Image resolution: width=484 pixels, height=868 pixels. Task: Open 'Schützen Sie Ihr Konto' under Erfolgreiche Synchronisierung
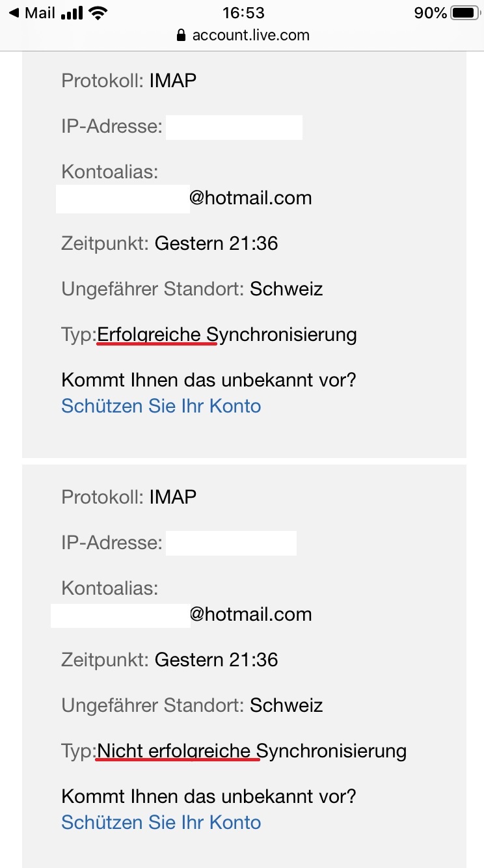tap(161, 406)
